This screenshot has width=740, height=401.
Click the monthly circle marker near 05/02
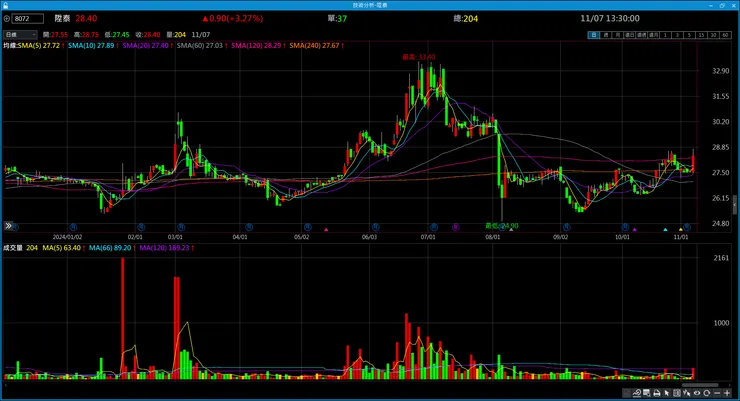pos(308,227)
